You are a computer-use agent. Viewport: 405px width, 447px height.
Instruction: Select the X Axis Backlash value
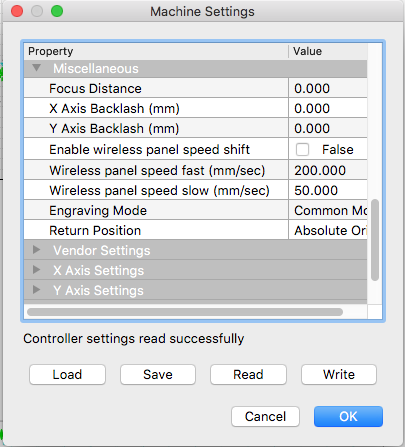click(328, 108)
